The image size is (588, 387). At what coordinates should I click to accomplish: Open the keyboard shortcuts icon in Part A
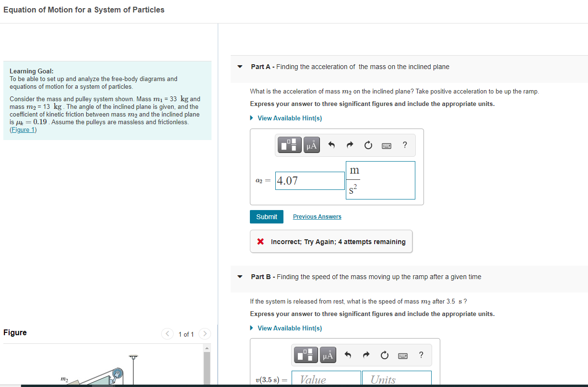pos(387,145)
